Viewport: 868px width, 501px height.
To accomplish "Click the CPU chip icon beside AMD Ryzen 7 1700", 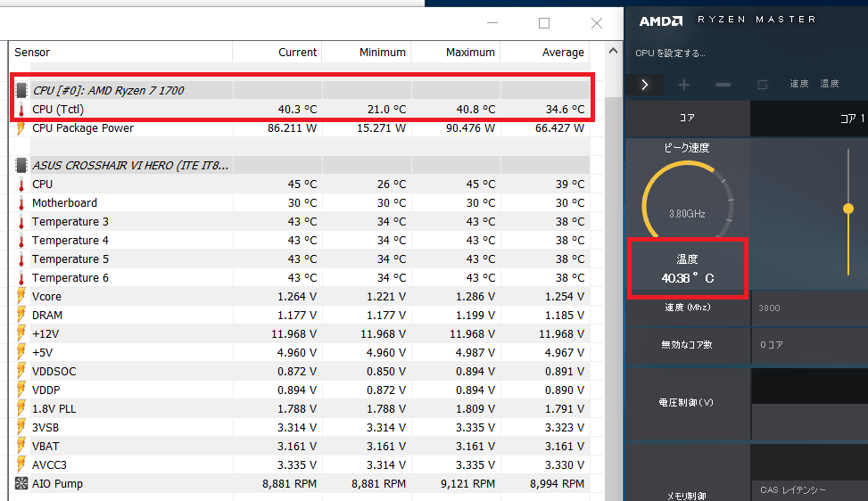I will pos(21,90).
